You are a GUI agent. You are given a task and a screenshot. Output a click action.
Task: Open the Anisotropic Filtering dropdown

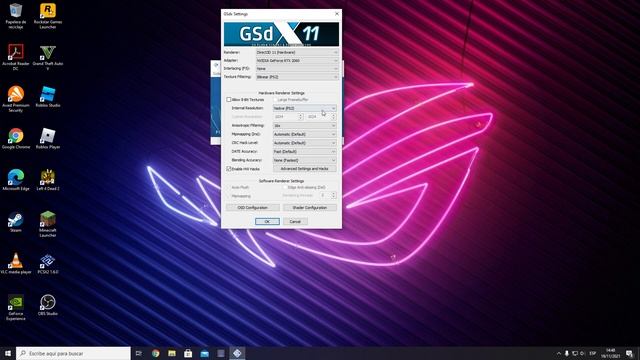coord(304,126)
